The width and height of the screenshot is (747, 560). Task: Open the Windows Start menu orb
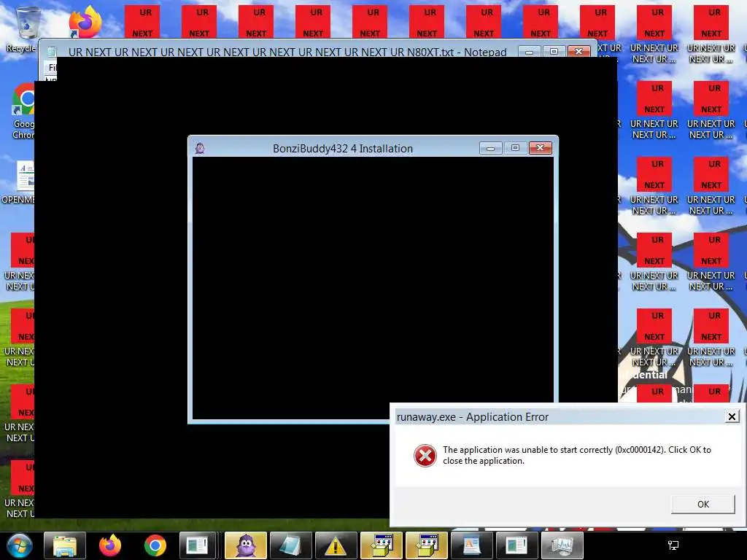tap(20, 545)
